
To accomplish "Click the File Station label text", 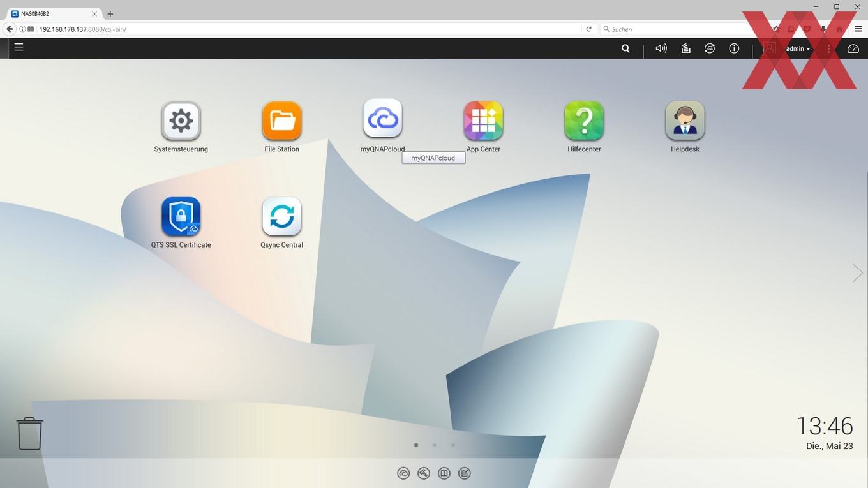I will [x=282, y=149].
